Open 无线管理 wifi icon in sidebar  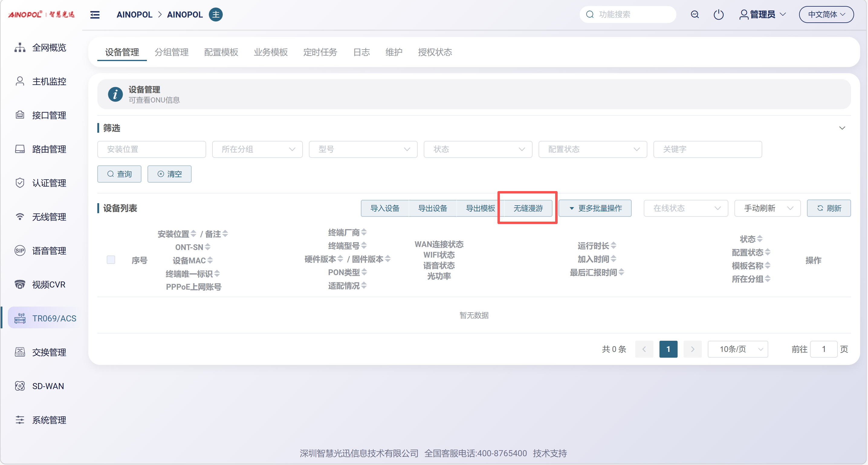20,217
